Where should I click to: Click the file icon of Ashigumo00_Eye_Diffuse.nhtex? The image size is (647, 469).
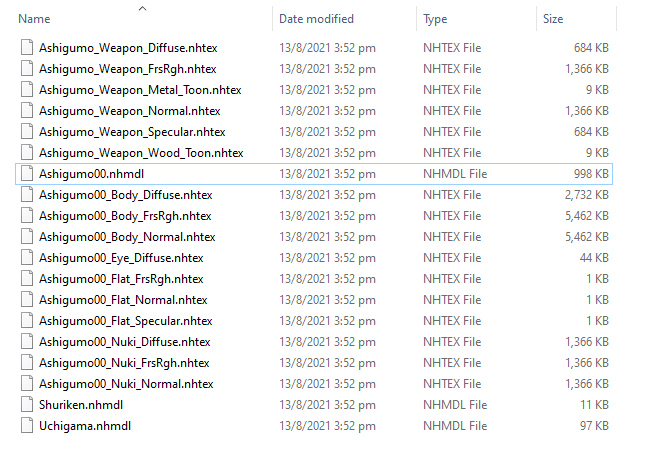(x=27, y=258)
